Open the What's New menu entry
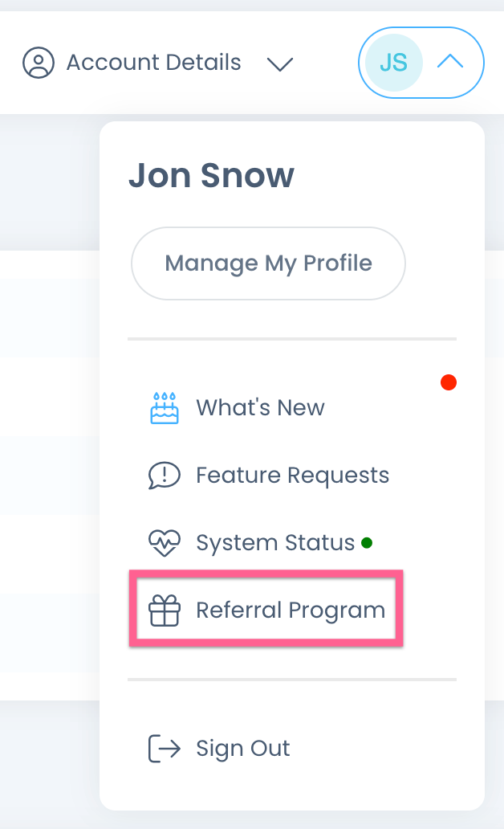This screenshot has height=829, width=504. click(261, 407)
